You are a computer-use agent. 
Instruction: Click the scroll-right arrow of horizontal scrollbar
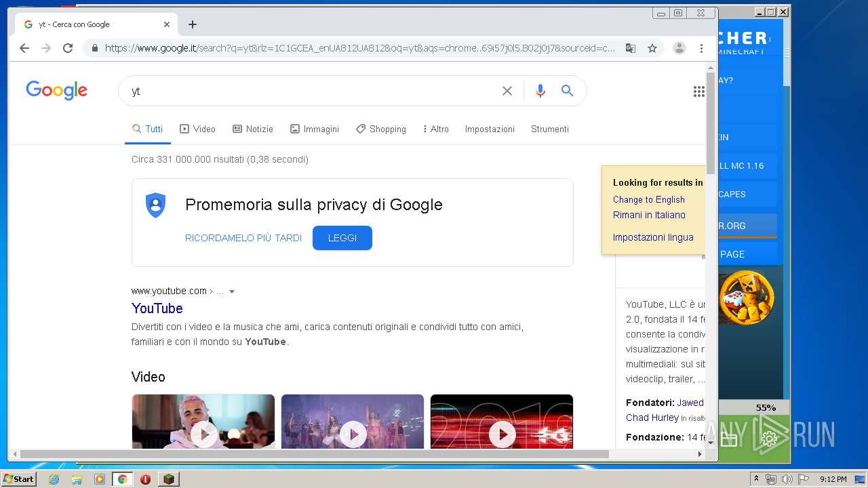700,454
